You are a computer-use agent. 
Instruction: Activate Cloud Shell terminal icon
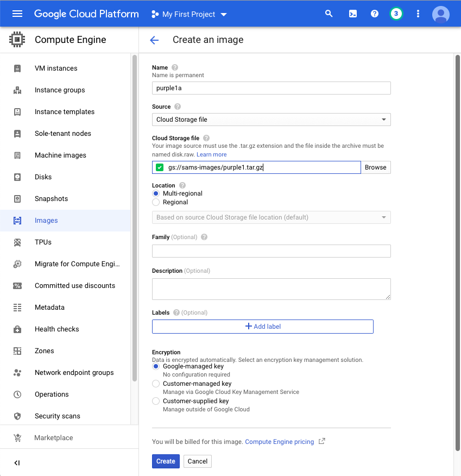pos(352,14)
